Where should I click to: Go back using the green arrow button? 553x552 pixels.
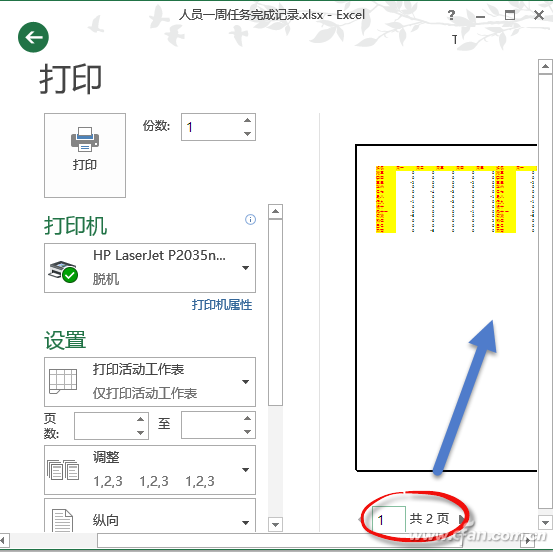(34, 37)
